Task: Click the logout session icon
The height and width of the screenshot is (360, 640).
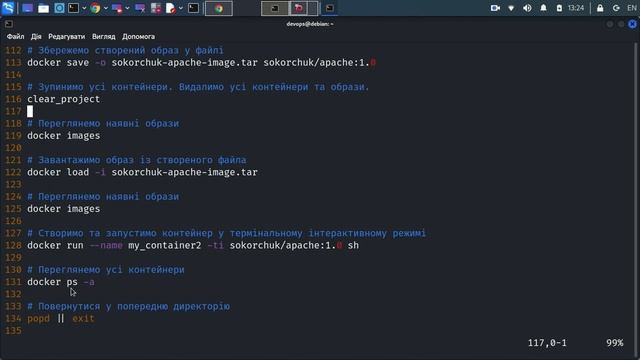Action: click(616, 8)
